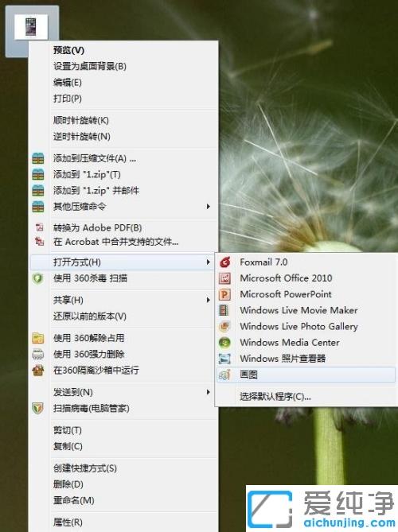This screenshot has height=532, width=398.
Task: Open with Windows Live Movie Maker
Action: click(298, 310)
